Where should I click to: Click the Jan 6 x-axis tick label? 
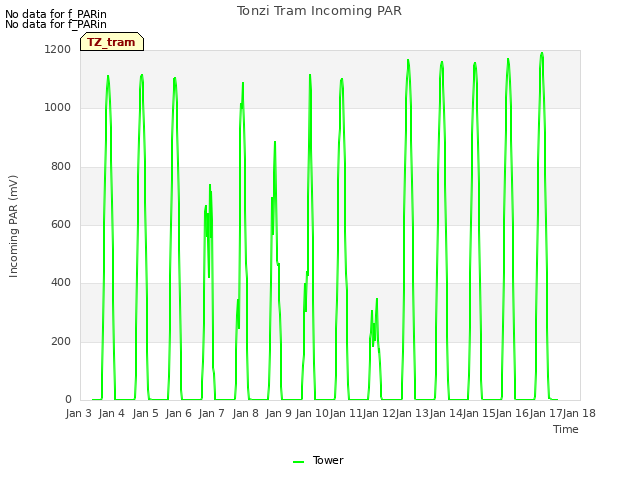tap(178, 413)
